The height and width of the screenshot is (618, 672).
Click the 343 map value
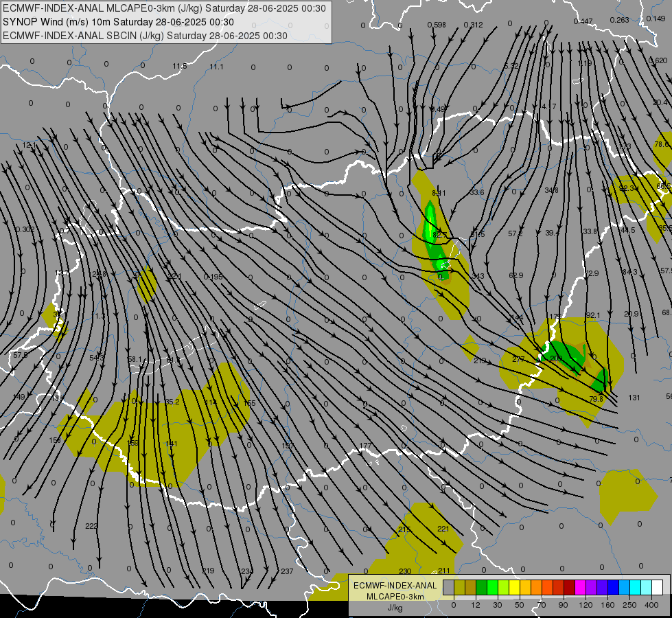(x=478, y=276)
